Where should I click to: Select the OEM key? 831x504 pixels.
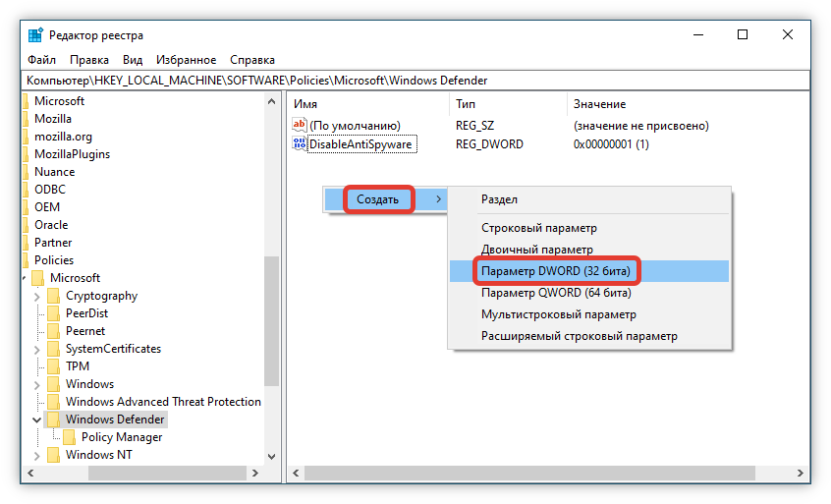47,206
